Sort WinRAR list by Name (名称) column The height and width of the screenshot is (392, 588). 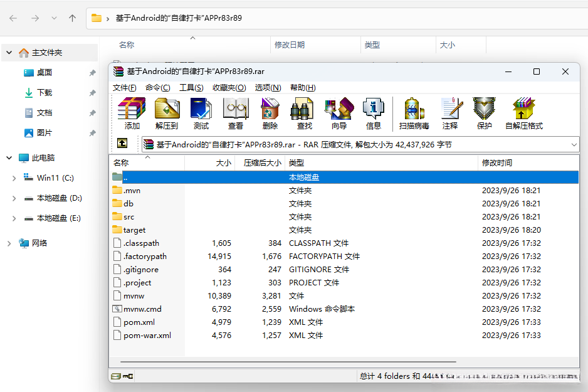coord(147,163)
